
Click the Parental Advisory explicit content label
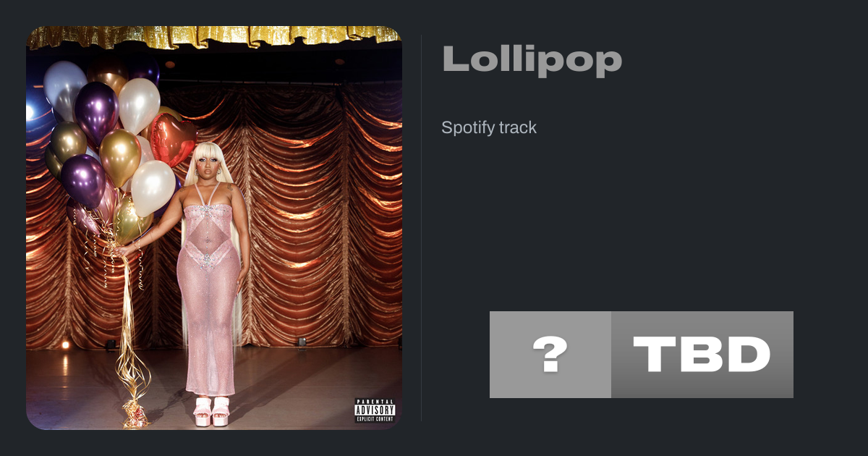pos(375,410)
